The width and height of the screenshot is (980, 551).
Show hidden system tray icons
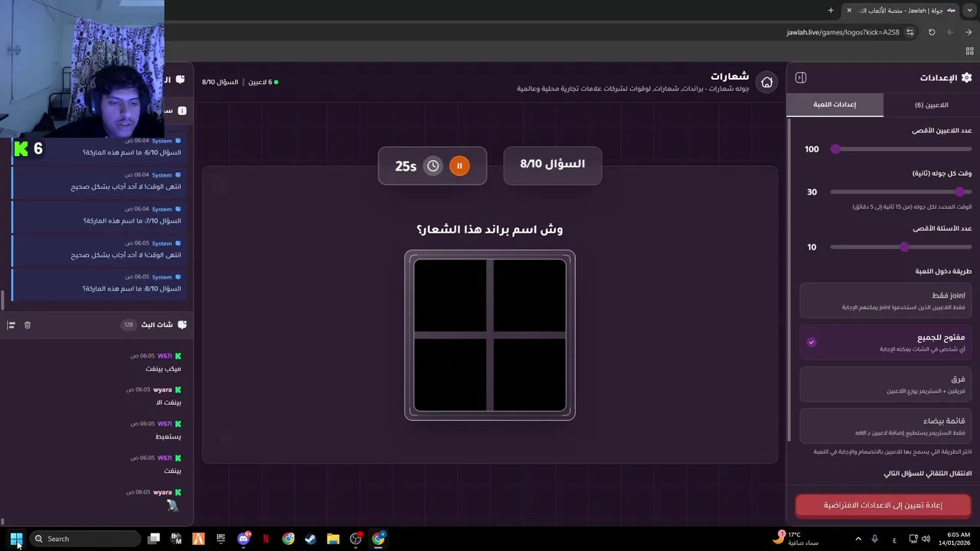857,539
